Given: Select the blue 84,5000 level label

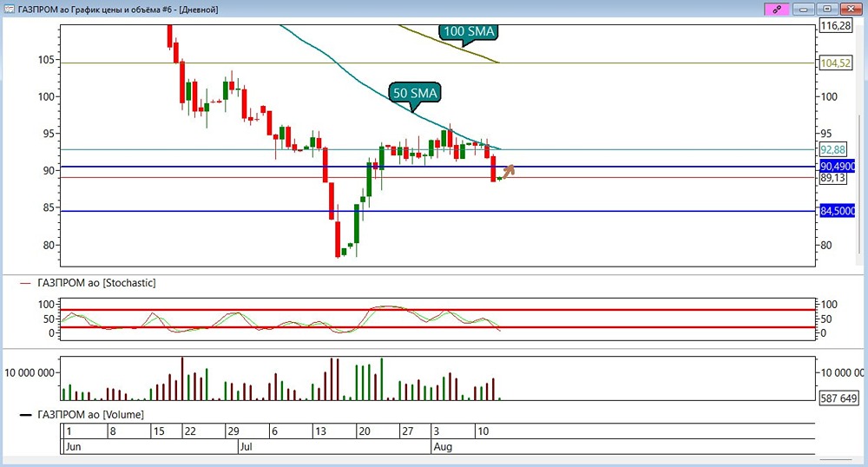Looking at the screenshot, I should point(837,211).
